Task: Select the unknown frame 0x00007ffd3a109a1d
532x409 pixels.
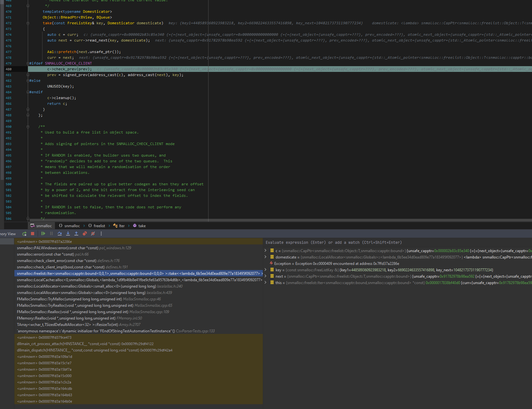Action: (139, 357)
